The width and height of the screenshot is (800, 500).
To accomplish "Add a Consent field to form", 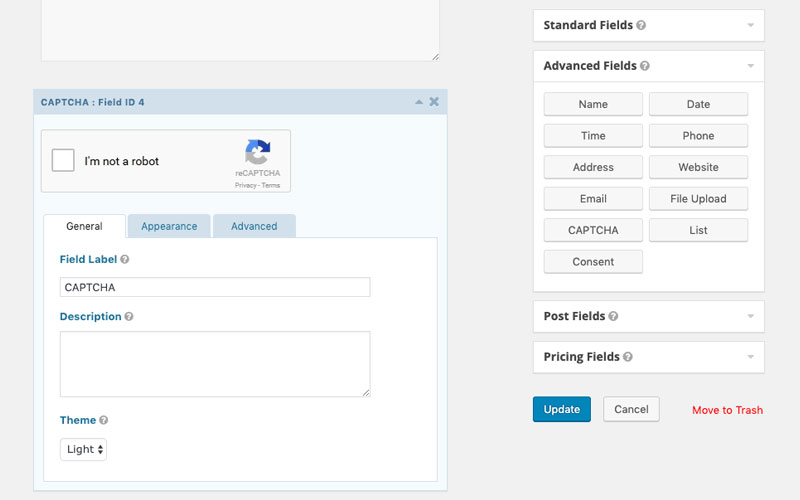I will pos(593,262).
